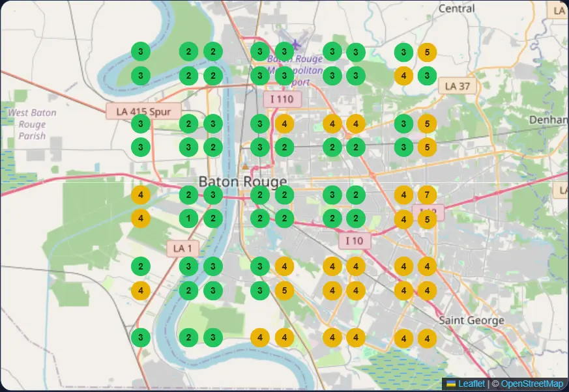Select the green marker numbered 1
The image size is (569, 392).
[x=188, y=219]
